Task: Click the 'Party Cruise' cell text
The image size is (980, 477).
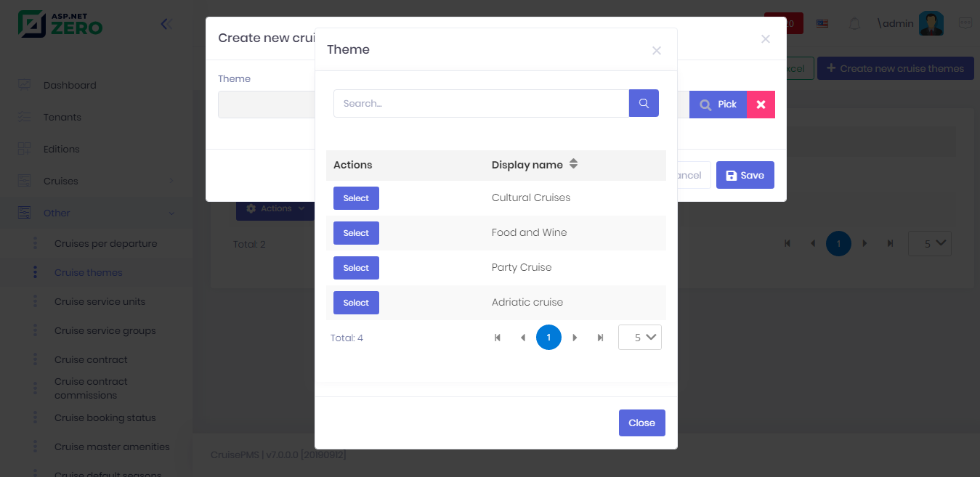Action: pyautogui.click(x=522, y=267)
